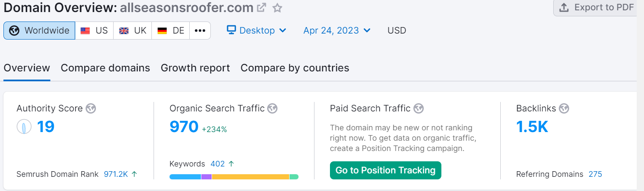
Task: Star the domain as favorite
Action: pos(277,8)
